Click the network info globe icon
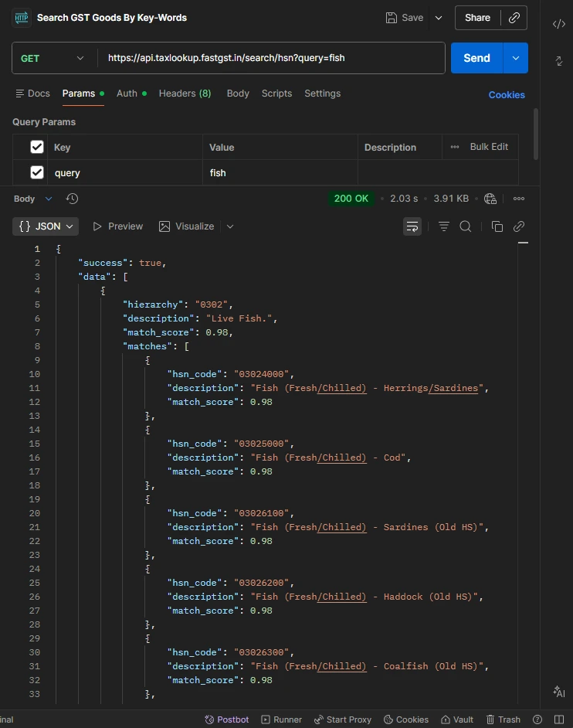This screenshot has height=728, width=573. (490, 199)
